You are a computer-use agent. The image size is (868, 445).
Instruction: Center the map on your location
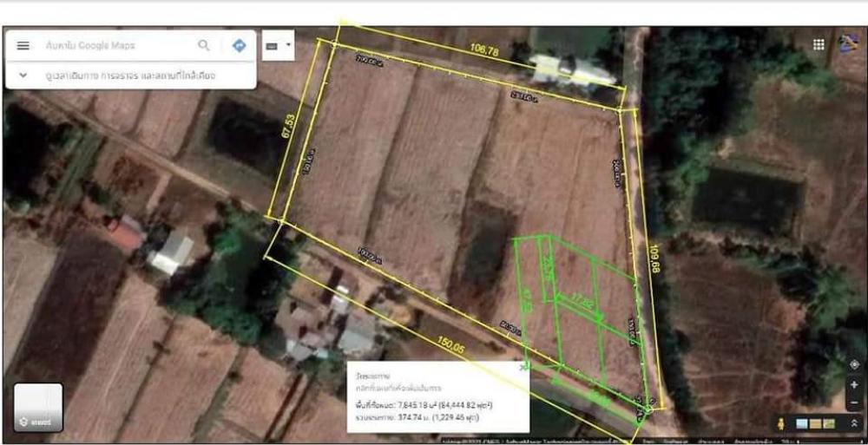pos(854,365)
